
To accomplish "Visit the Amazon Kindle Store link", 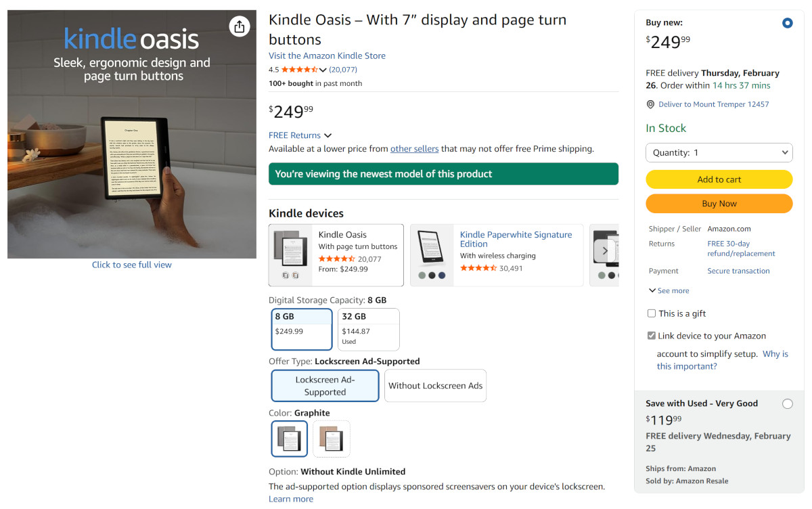I will (327, 56).
